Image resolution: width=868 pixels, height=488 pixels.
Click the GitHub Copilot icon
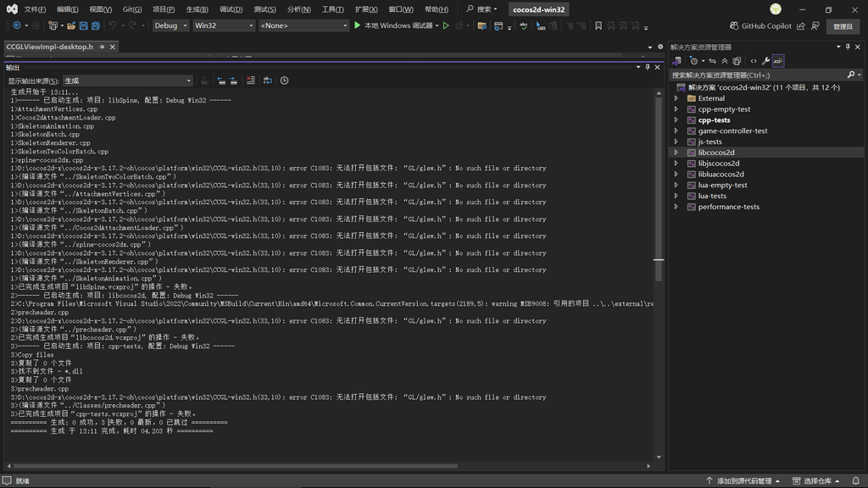click(734, 25)
